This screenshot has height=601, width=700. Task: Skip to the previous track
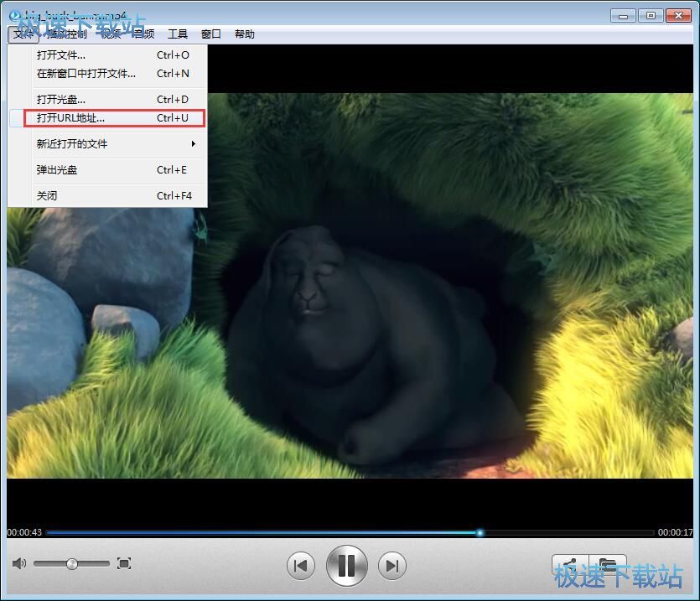pyautogui.click(x=300, y=566)
